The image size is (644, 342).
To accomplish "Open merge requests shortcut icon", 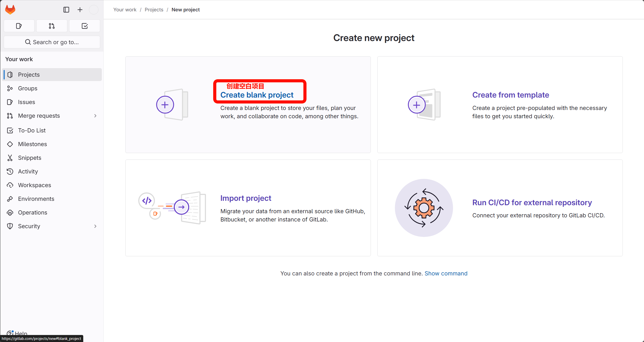I will pos(52,26).
